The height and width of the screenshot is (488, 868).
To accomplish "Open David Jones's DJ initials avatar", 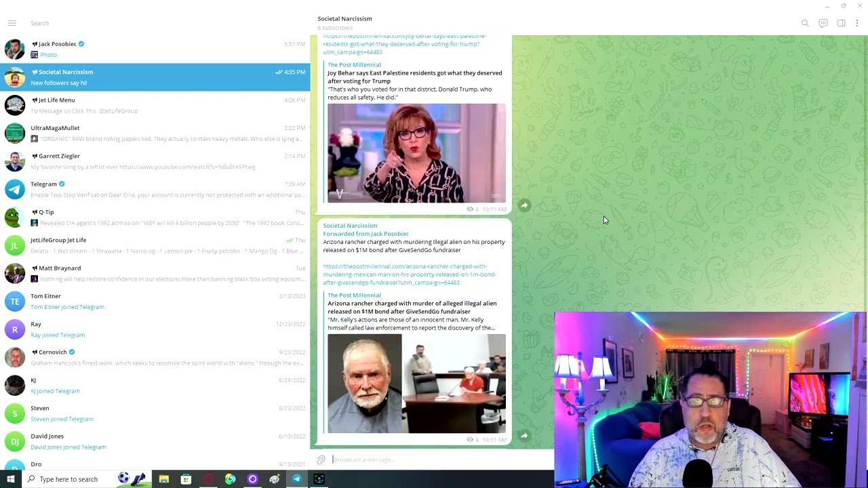I will coord(15,441).
